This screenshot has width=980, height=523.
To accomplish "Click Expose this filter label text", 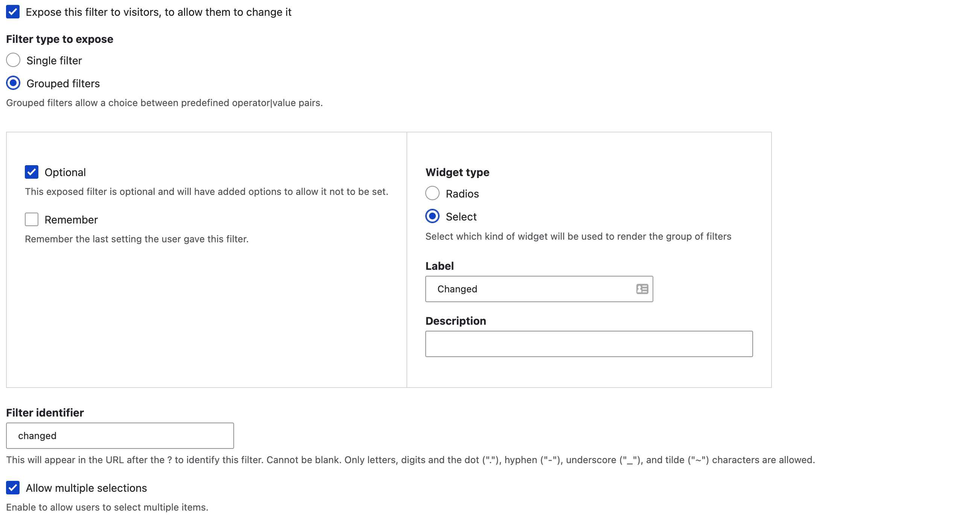I will (x=159, y=12).
